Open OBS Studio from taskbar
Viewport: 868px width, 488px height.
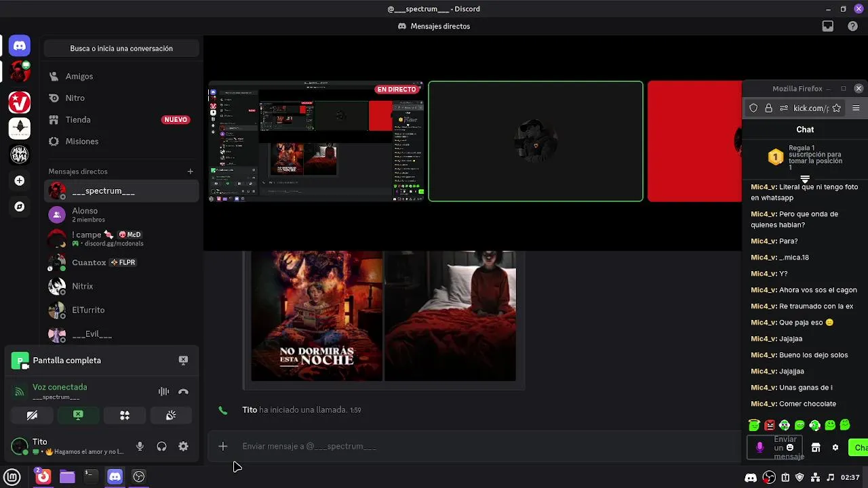tap(139, 477)
